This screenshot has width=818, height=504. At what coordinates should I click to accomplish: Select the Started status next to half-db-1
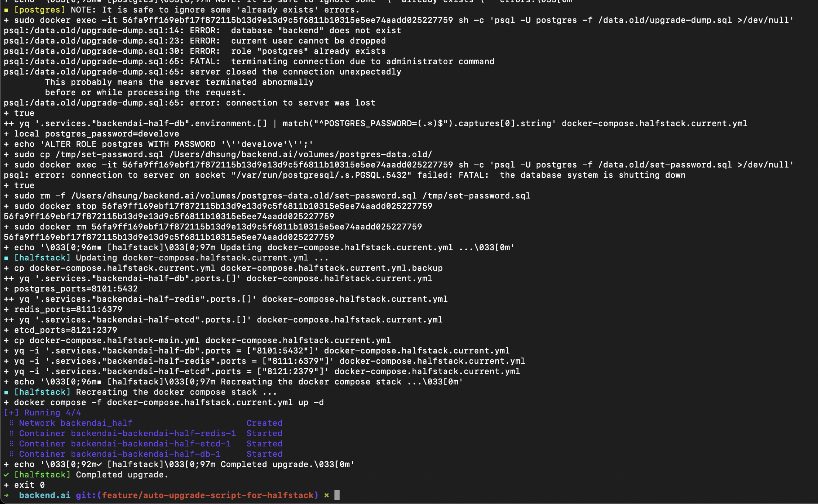click(x=264, y=454)
